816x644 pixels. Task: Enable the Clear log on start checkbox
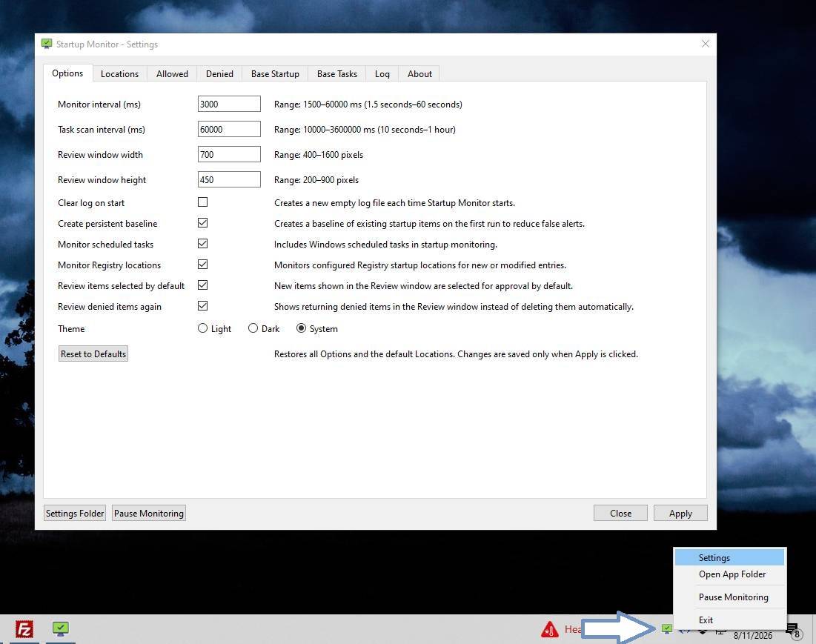pyautogui.click(x=202, y=202)
